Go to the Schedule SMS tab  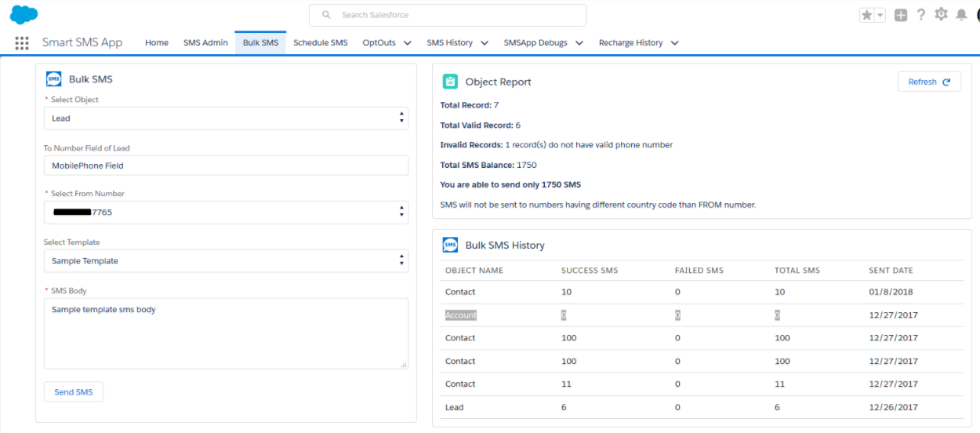click(320, 43)
